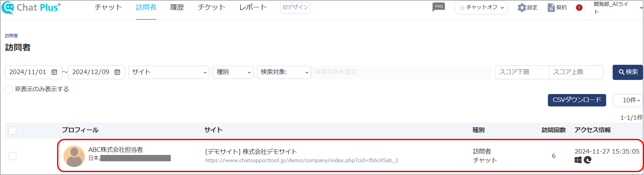Open the FAQ speech bubble icon
The width and height of the screenshot is (644, 175).
click(439, 7)
